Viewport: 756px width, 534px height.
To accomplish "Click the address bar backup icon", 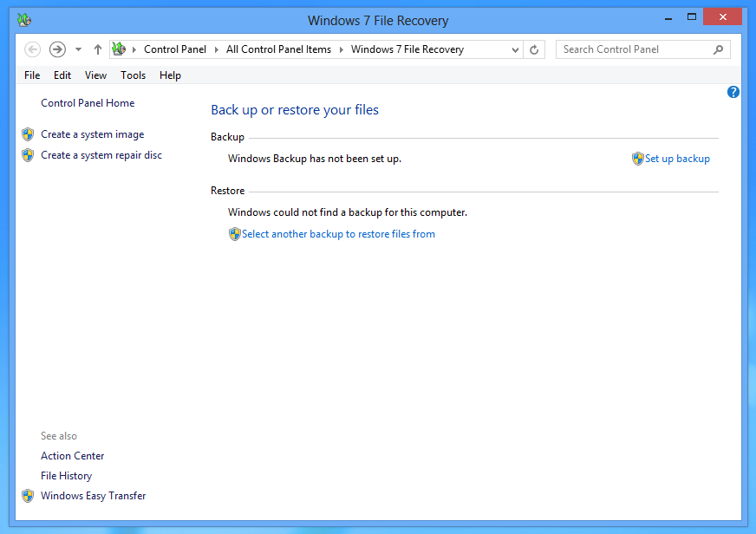I will coord(119,49).
